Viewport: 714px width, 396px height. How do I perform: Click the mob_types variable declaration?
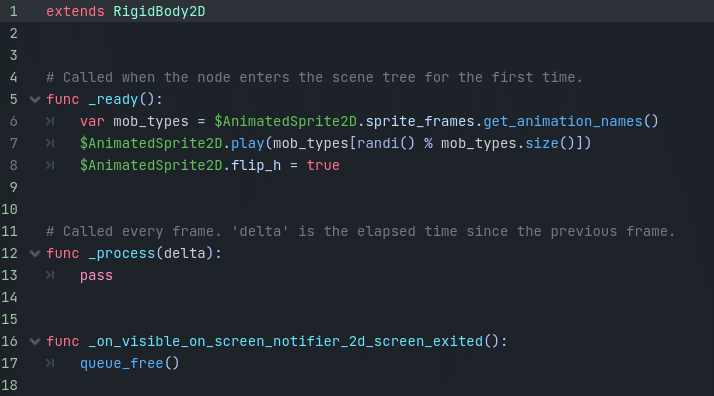(151, 122)
